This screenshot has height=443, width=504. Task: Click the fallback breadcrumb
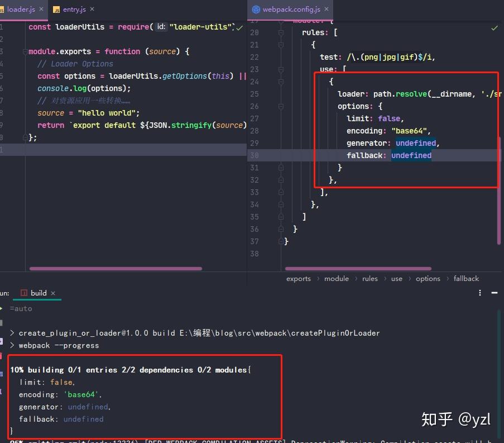pyautogui.click(x=465, y=279)
